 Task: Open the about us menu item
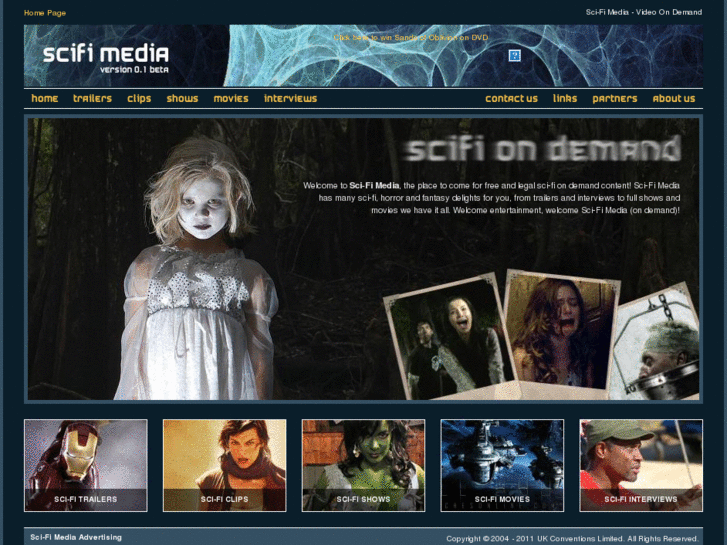[x=674, y=98]
